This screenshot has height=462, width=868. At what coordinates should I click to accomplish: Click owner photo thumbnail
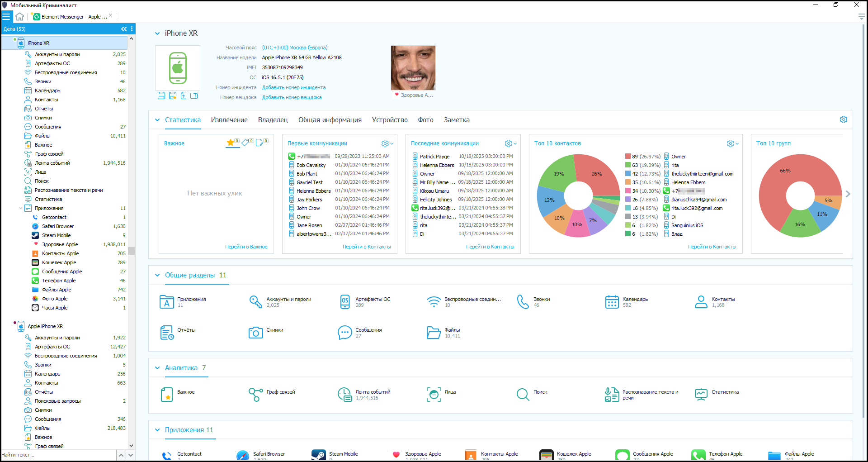click(x=413, y=68)
